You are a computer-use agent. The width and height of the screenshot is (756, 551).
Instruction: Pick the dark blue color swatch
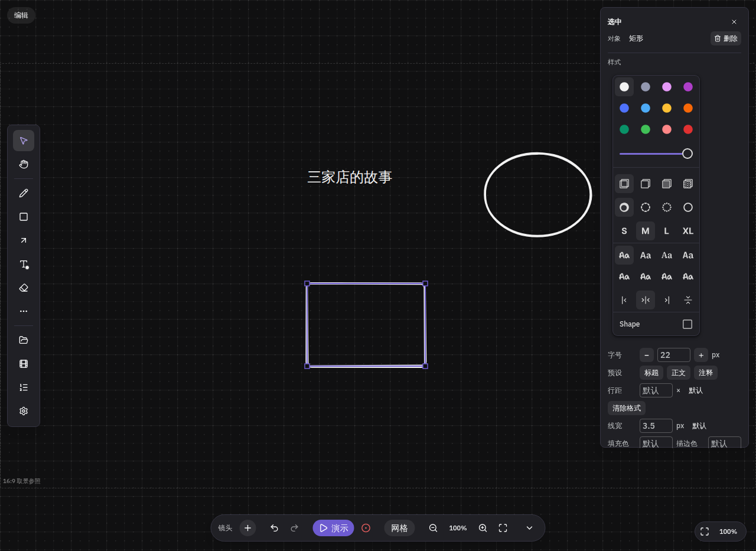(x=624, y=108)
